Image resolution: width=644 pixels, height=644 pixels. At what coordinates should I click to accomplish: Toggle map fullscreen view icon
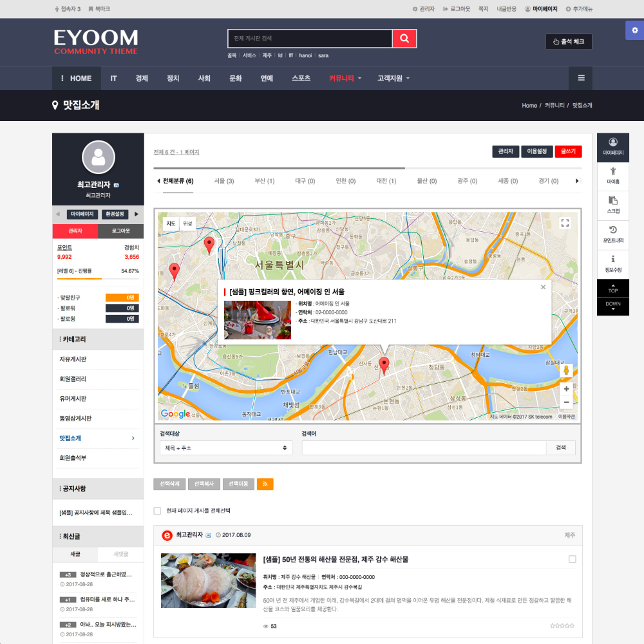(x=565, y=223)
